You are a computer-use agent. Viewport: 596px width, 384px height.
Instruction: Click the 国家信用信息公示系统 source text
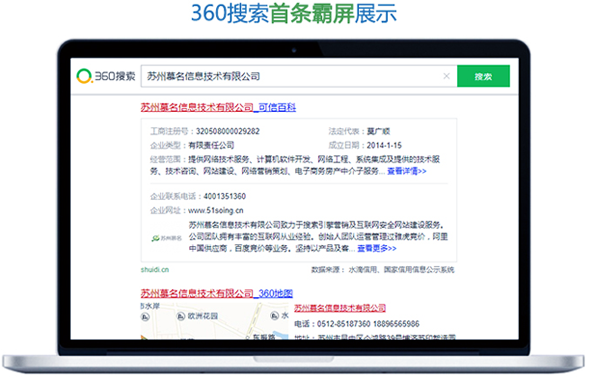[419, 270]
